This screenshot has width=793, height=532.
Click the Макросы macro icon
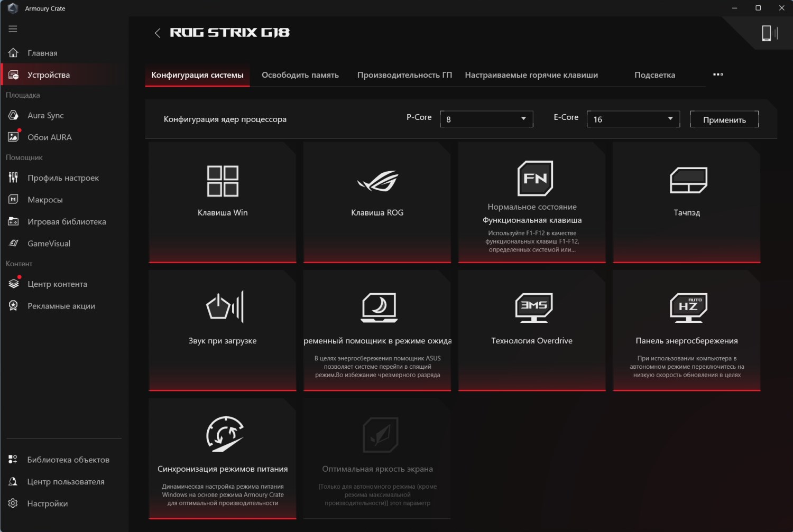[x=13, y=199]
